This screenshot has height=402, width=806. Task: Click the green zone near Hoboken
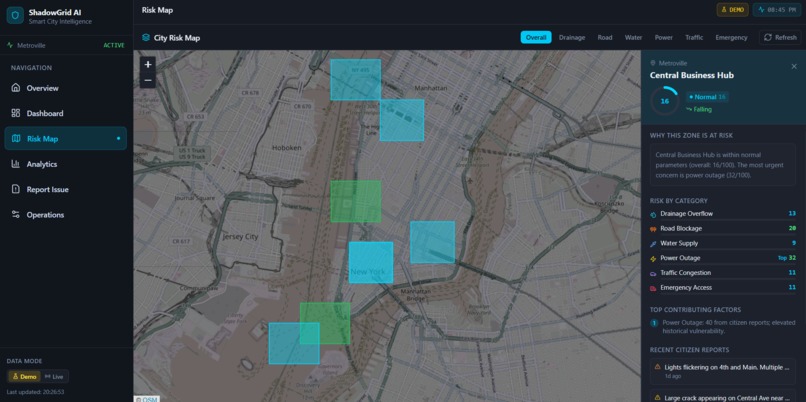(x=356, y=201)
